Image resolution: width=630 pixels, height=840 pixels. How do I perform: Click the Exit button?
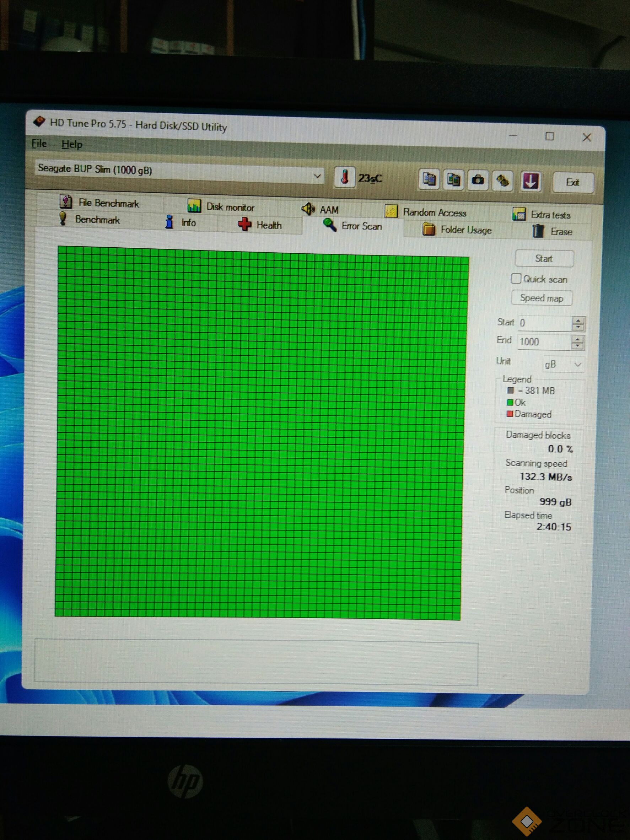[572, 183]
